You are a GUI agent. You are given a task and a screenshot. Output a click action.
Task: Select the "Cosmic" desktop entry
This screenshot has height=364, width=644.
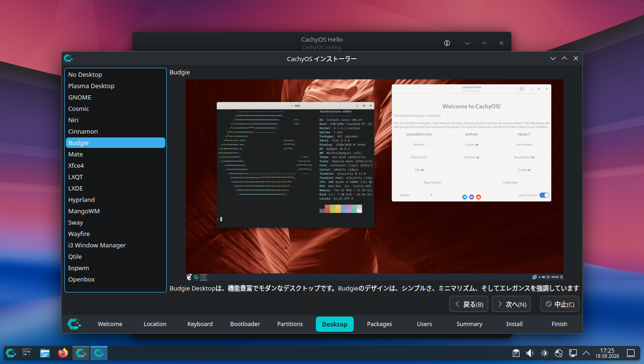(116, 109)
